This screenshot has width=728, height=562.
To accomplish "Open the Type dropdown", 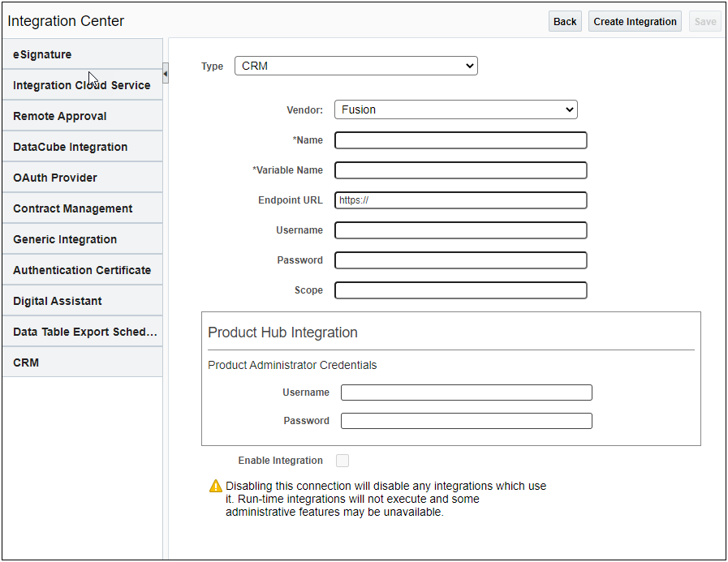I will point(355,66).
